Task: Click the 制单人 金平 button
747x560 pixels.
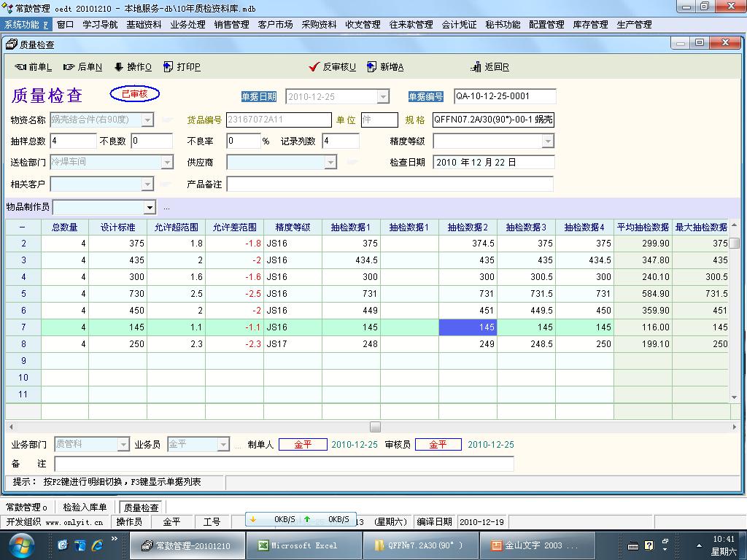Action: (x=303, y=445)
